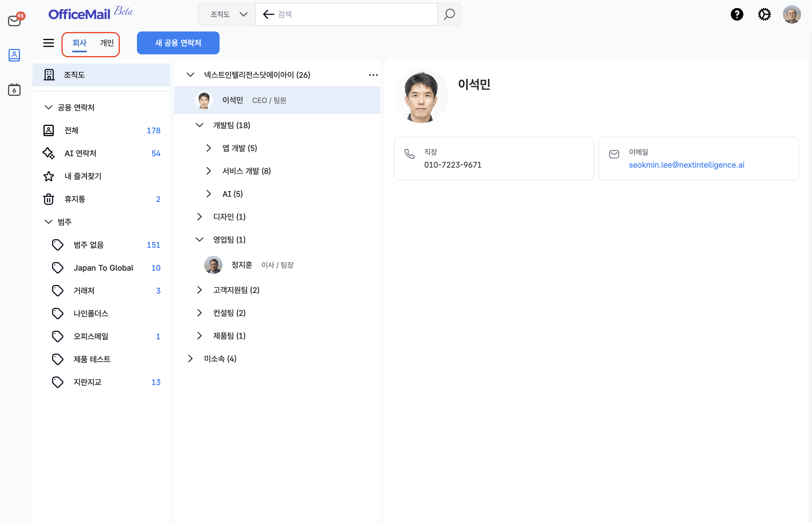Select 정지훈 이사 / 팀장 row
Image resolution: width=812 pixels, height=523 pixels.
[x=277, y=265]
